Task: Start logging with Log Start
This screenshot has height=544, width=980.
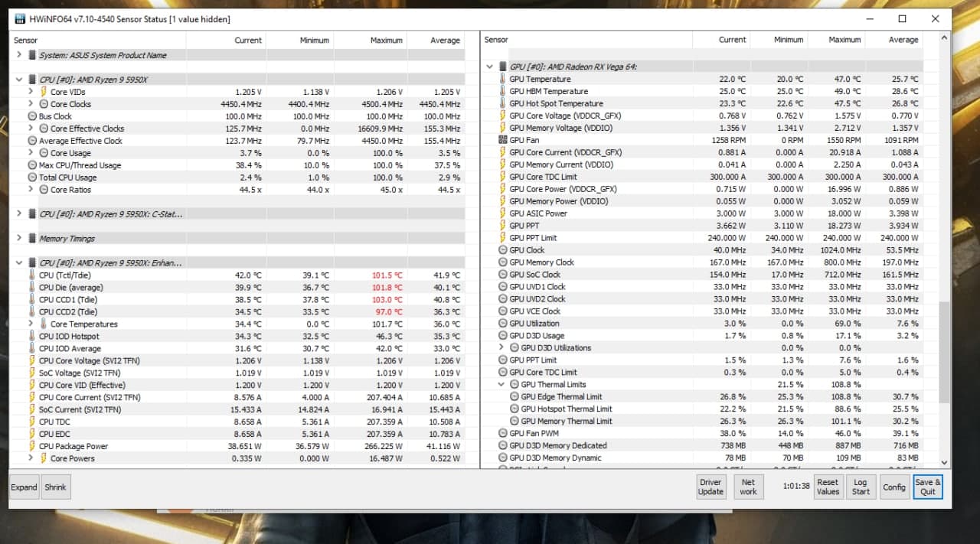Action: pos(861,487)
